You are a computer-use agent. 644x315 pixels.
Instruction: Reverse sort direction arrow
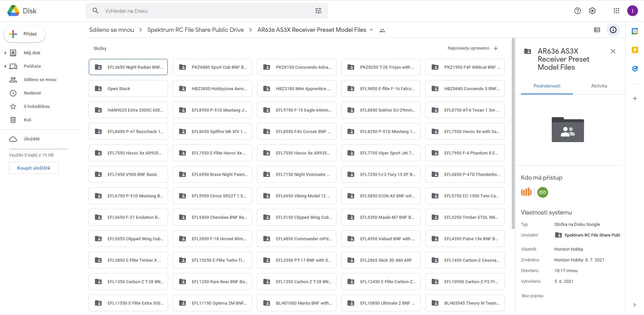point(496,48)
